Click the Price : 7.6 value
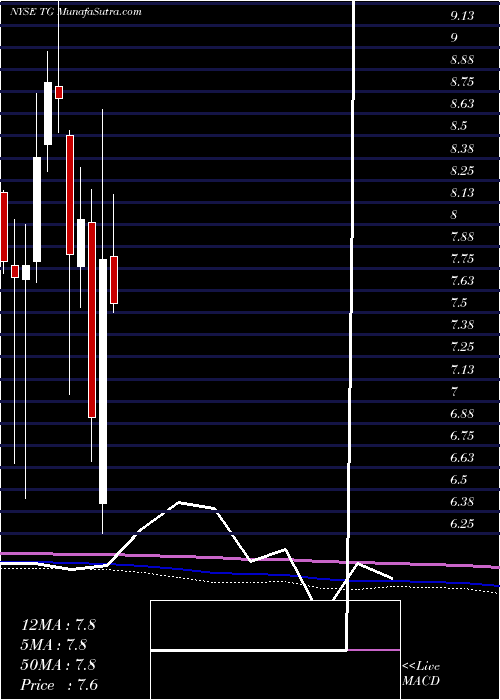The image size is (500, 700). pyautogui.click(x=59, y=685)
